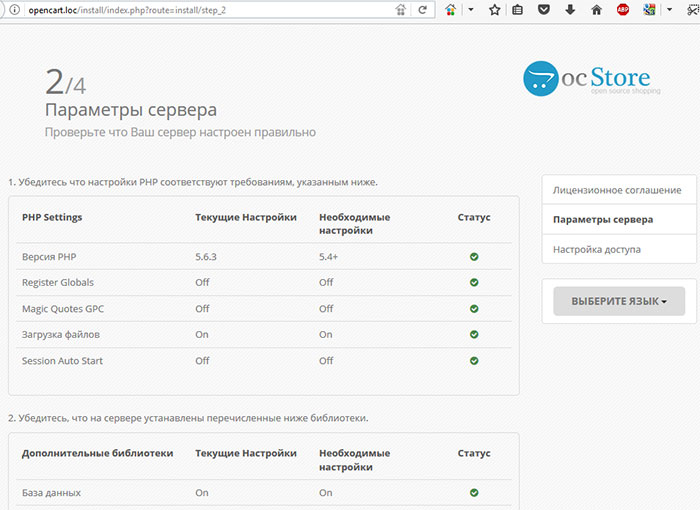700x510 pixels.
Task: Select Настройка доступа step in sidebar
Action: 597,249
